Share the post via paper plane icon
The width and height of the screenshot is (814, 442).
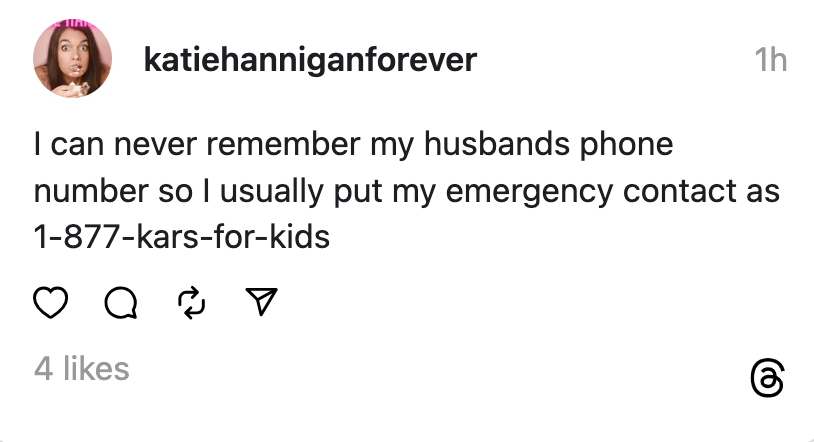point(261,302)
